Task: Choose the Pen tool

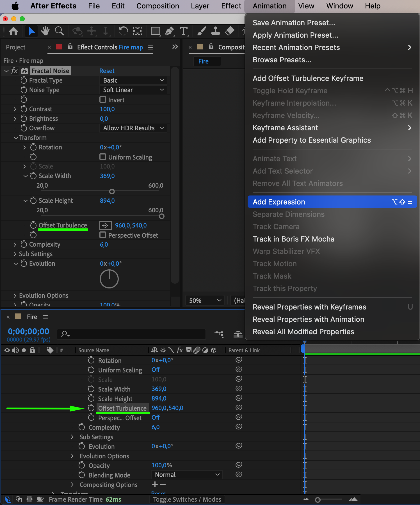Action: coord(169,31)
